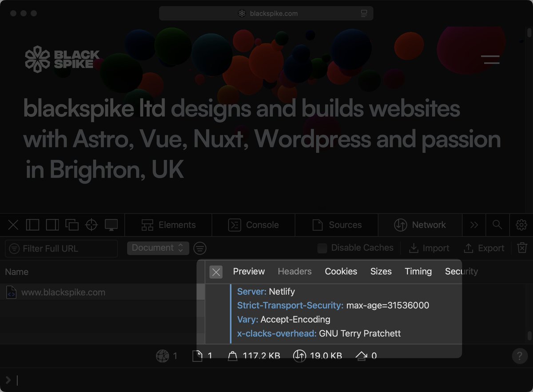Screen dimensions: 533x392
Task: Close the Web Inspector panel
Action: 13,225
